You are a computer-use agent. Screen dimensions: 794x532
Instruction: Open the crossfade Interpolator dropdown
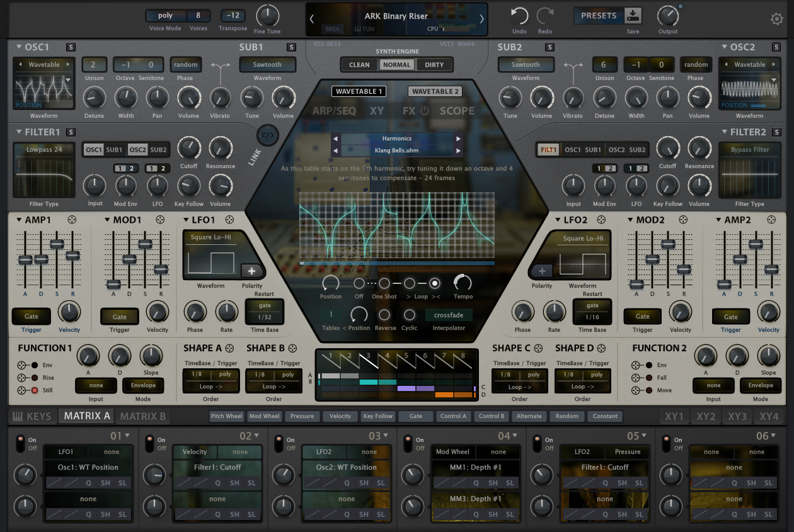(449, 315)
